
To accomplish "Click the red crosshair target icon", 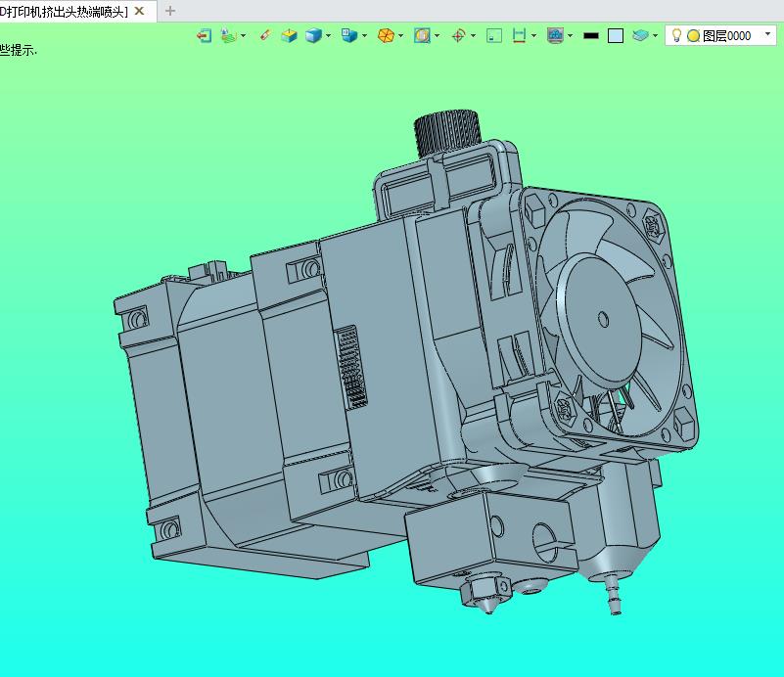I will pyautogui.click(x=458, y=36).
